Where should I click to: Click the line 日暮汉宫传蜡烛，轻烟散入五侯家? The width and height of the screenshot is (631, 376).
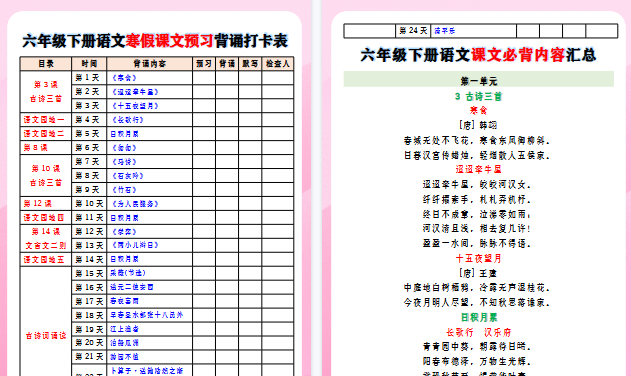coord(477,155)
